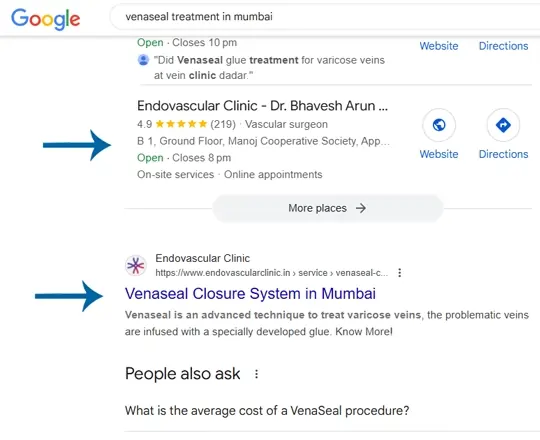
Task: Click the reviewer avatar icon beside the Venaseal quote
Action: 143,60
